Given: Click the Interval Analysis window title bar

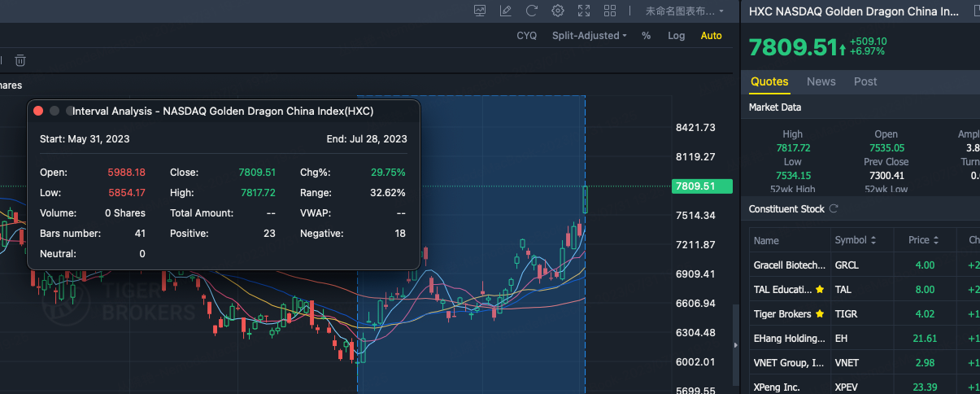Looking at the screenshot, I should 224,111.
